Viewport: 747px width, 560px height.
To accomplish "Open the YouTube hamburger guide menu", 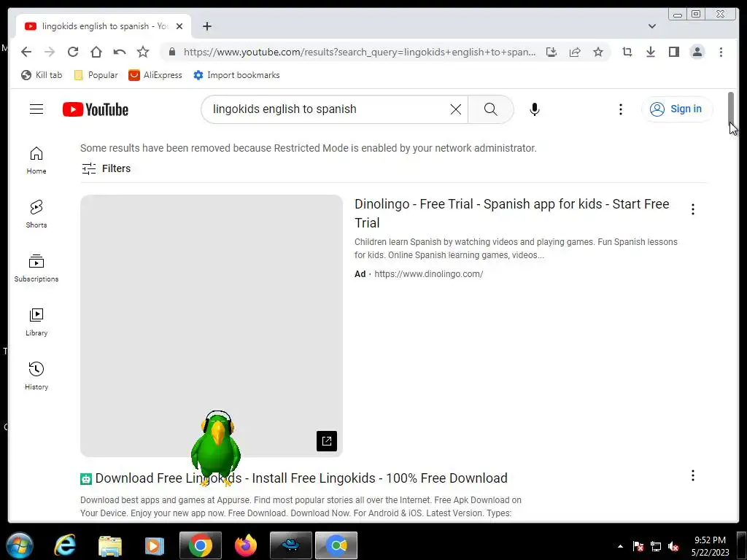I will tap(36, 109).
